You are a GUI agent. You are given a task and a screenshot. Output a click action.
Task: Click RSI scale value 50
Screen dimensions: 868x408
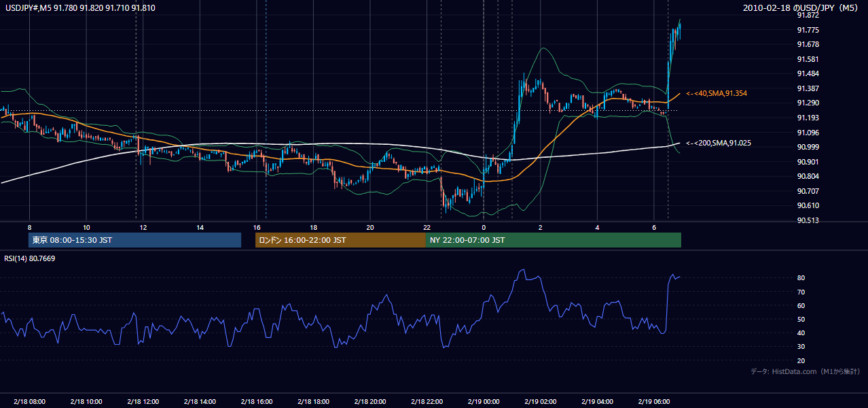click(801, 319)
